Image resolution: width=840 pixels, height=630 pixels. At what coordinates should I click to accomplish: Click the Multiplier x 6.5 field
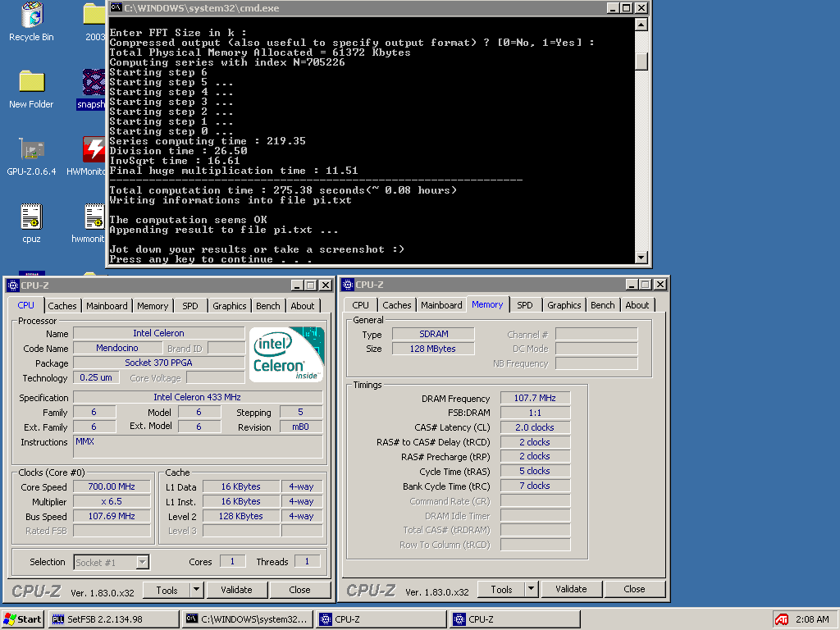pyautogui.click(x=112, y=501)
